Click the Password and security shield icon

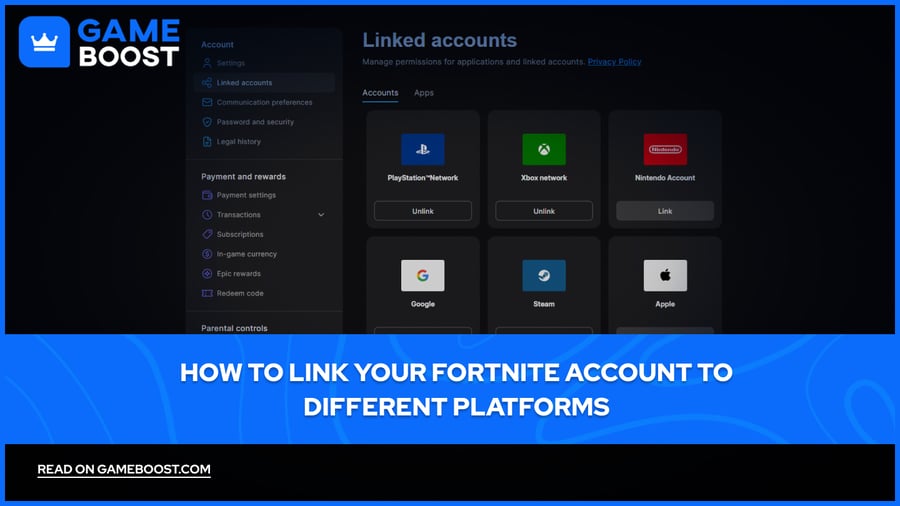(207, 122)
